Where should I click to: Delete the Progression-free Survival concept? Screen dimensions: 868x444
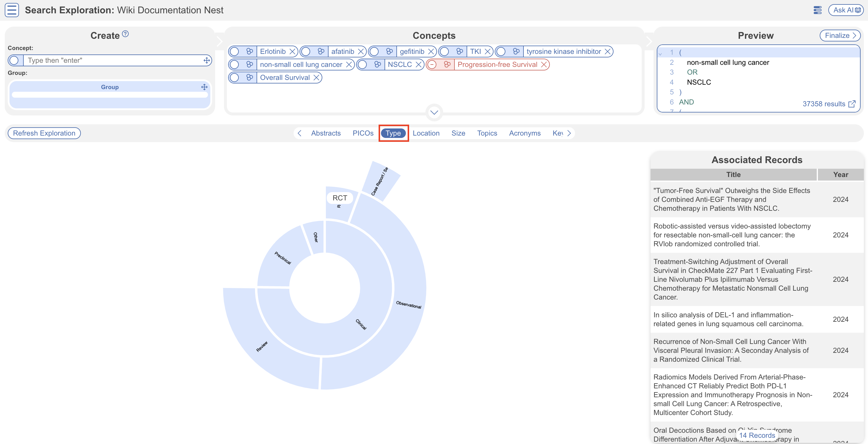point(544,65)
